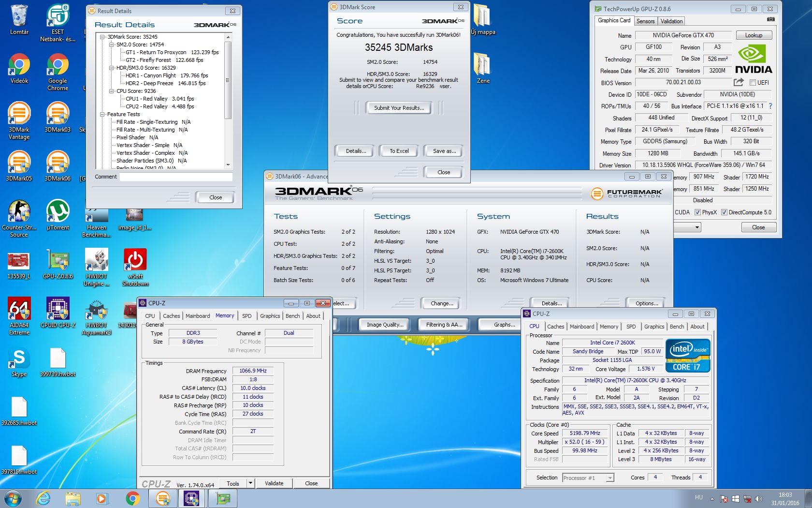
Task: Select the Új mappa folder icon
Action: (x=483, y=19)
